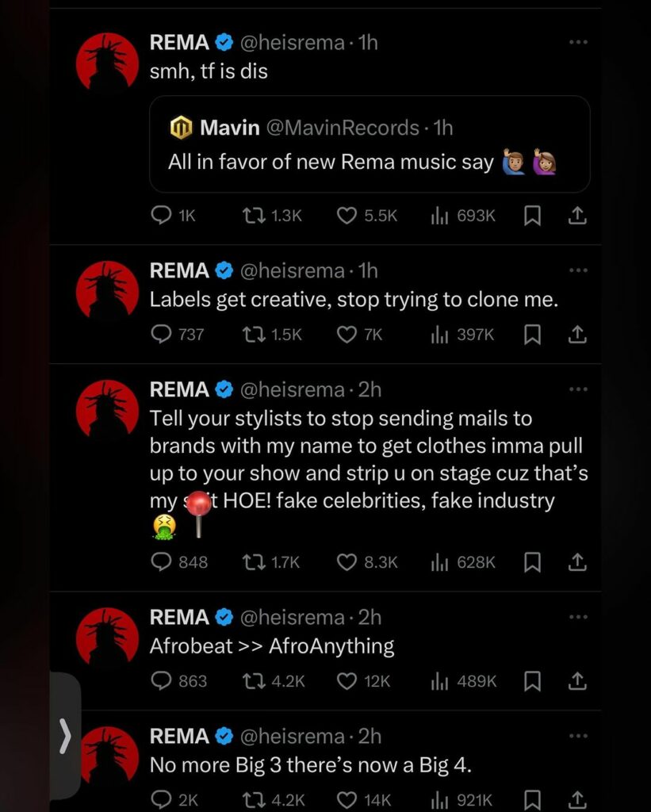Open options menu on the 'Afrobeat' tweet
651x812 pixels.
(x=578, y=616)
